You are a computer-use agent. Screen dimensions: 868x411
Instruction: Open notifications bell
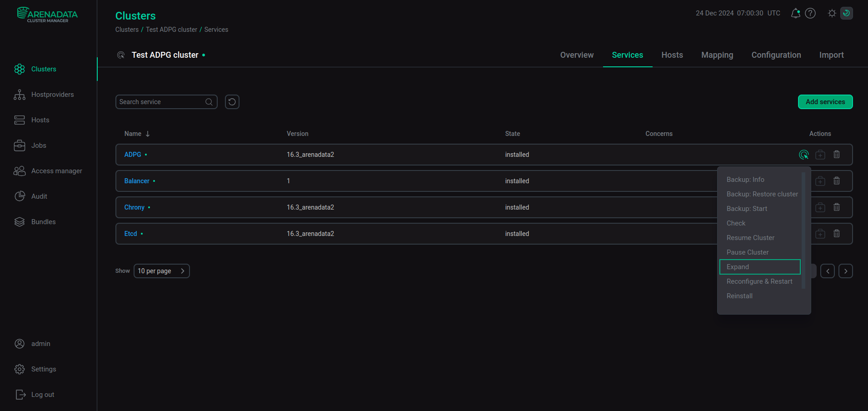tap(795, 13)
